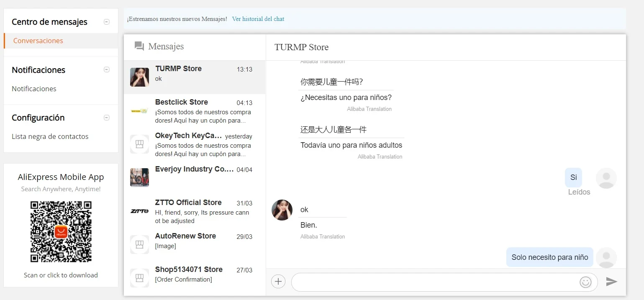Image resolution: width=644 pixels, height=300 pixels.
Task: Click 'Solo necesito para niño' message bubble
Action: (549, 257)
